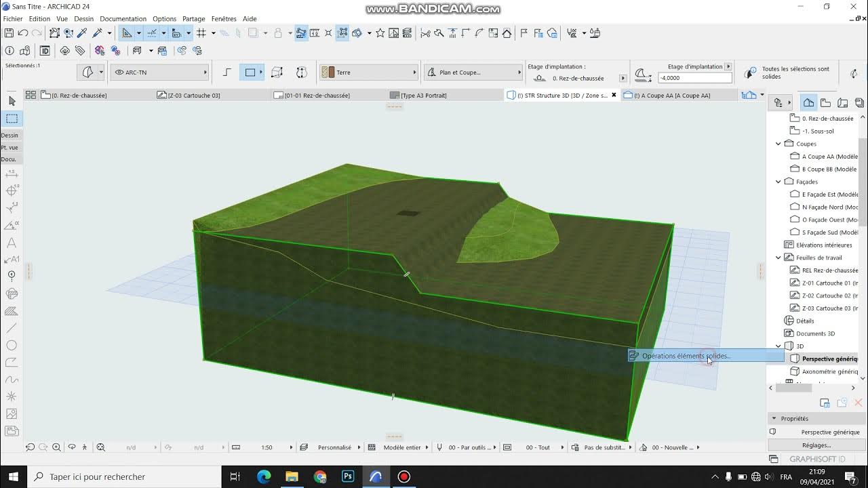This screenshot has height=488, width=868.
Task: Click the Fit in Window zoom icon
Action: (x=101, y=447)
